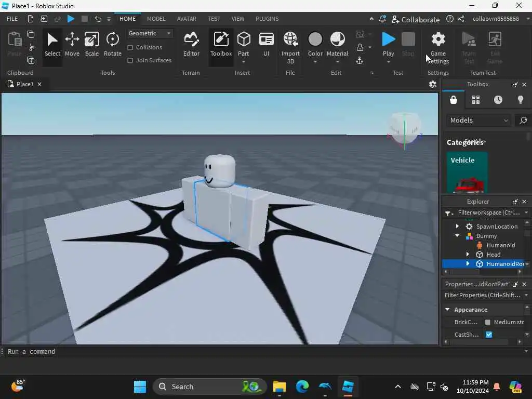The image size is (532, 399).
Task: Click the Toolbox search magnifier
Action: tap(523, 121)
